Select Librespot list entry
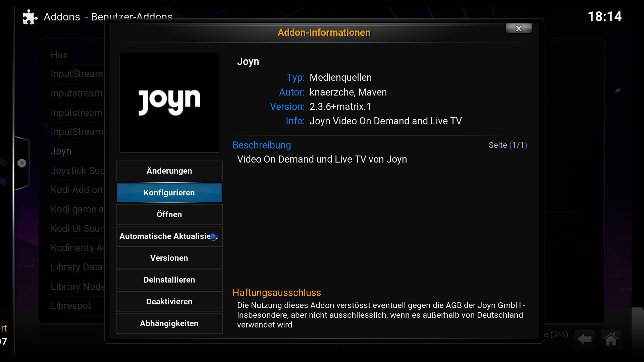This screenshot has height=362, width=644. tap(71, 306)
